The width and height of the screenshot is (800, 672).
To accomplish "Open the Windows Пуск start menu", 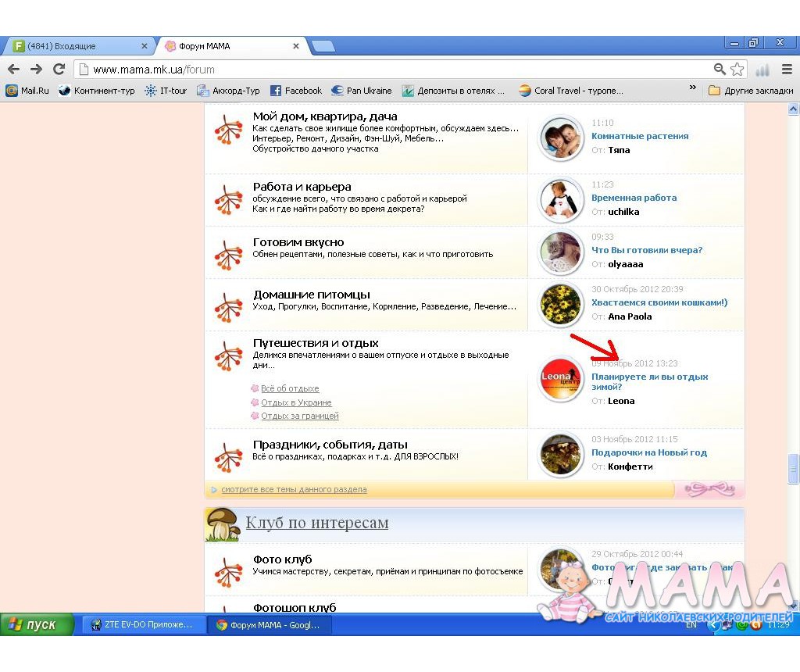I will coord(37,625).
